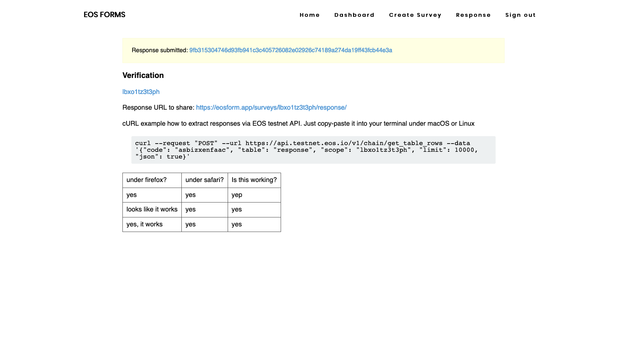Open the submitted response transaction hash link
The height and width of the screenshot is (364, 627).
pos(291,50)
